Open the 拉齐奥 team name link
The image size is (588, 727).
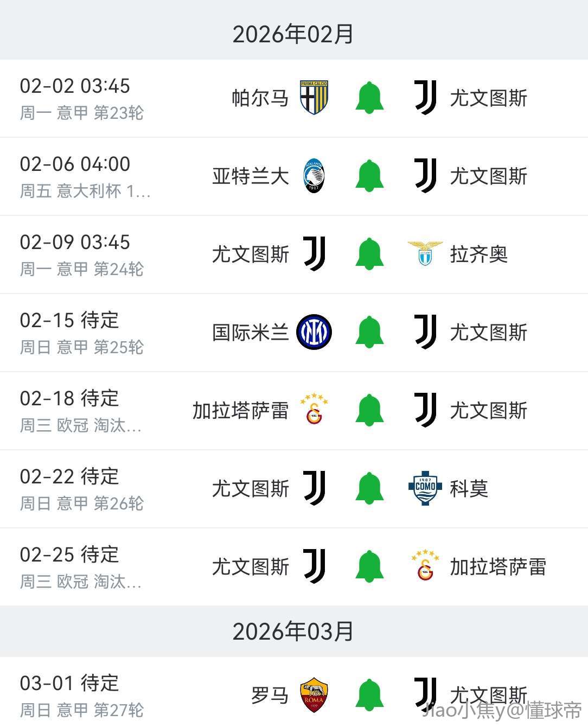(478, 254)
